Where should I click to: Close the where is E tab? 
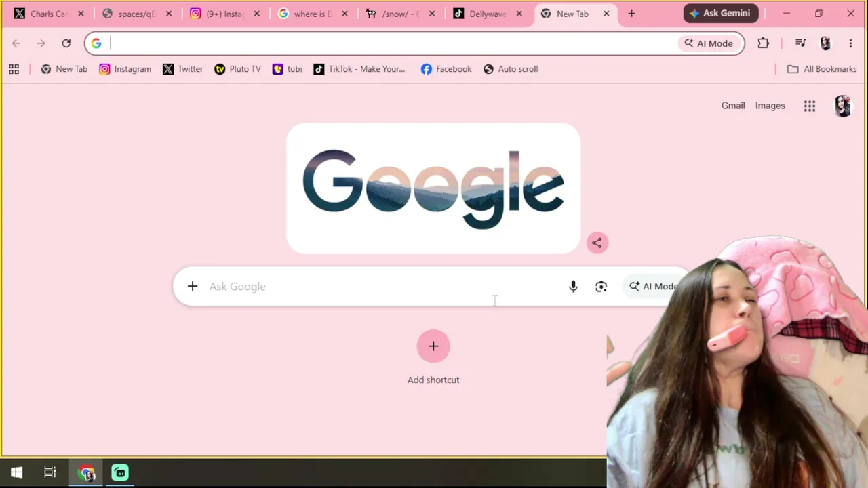coord(344,14)
